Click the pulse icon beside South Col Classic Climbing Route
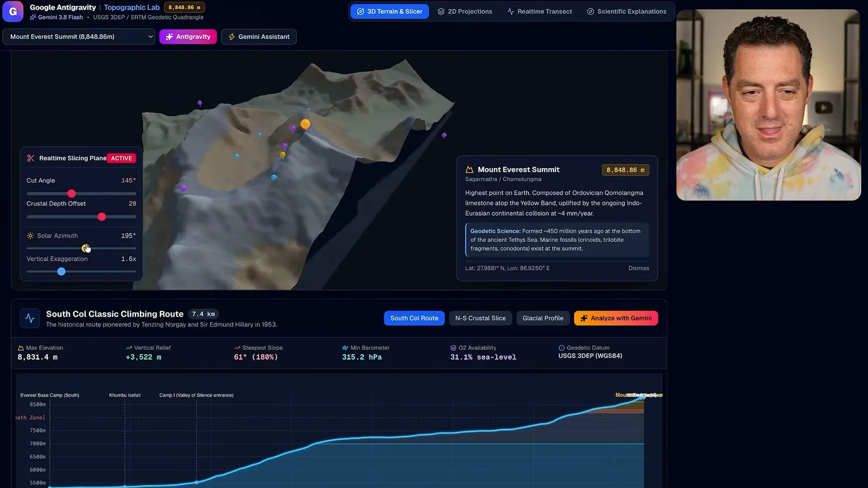 click(30, 319)
